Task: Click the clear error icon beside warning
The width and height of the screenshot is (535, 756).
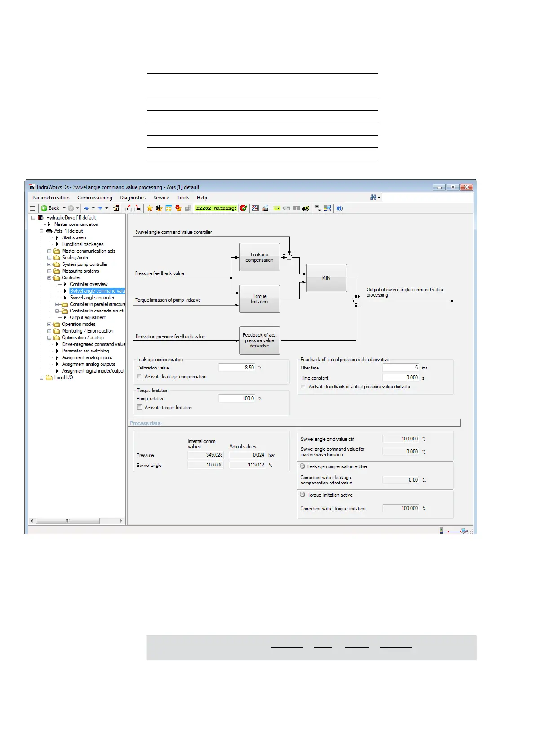Action: point(243,208)
